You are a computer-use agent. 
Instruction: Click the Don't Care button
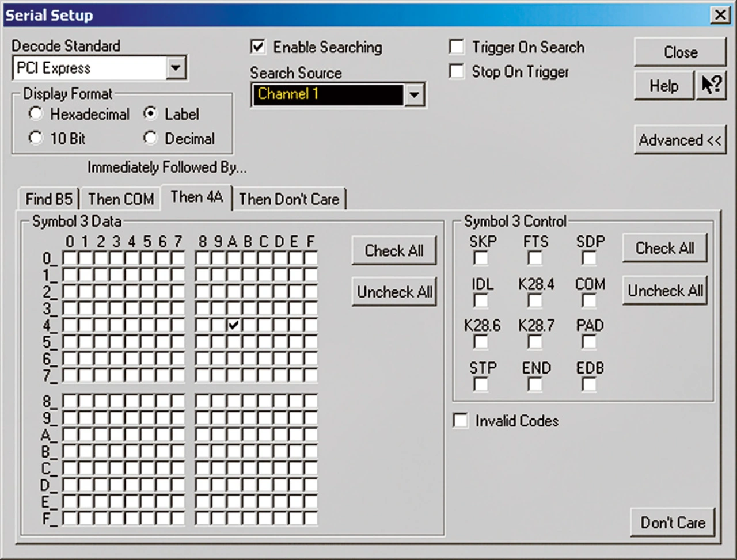(x=673, y=523)
